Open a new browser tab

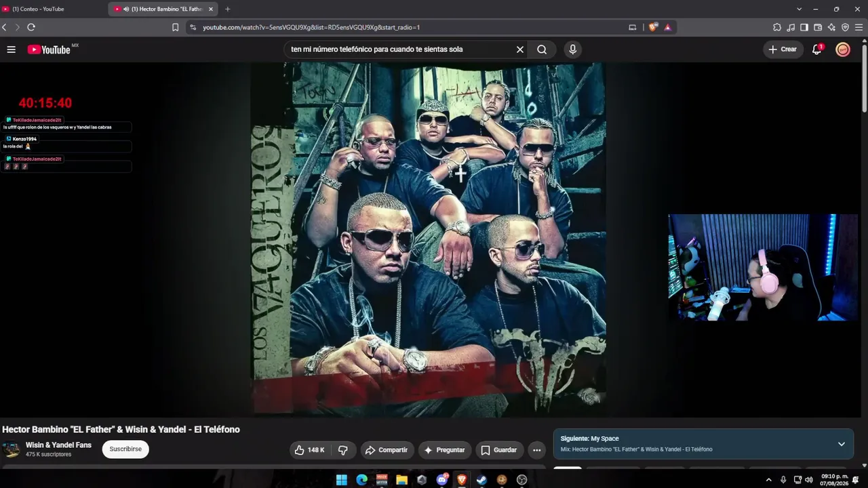tap(227, 9)
